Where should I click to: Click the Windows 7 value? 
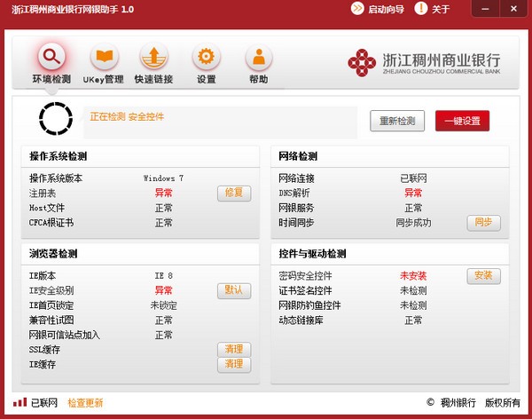click(163, 178)
